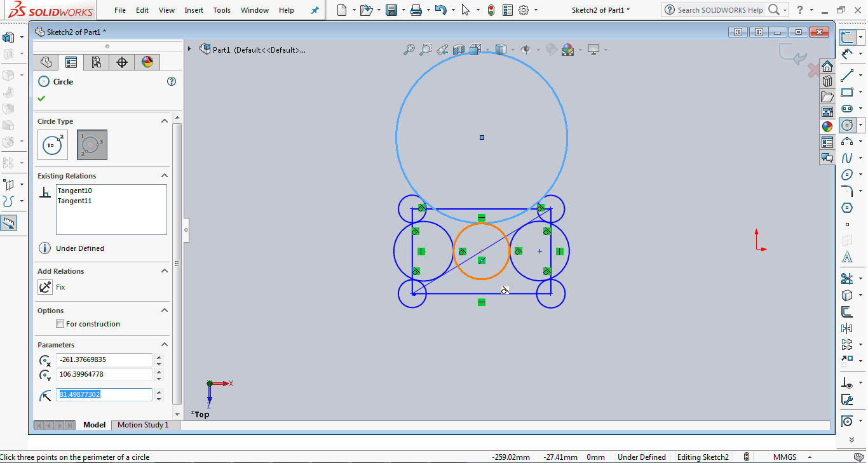
Task: Open the Apply Scene icon
Action: [x=567, y=50]
